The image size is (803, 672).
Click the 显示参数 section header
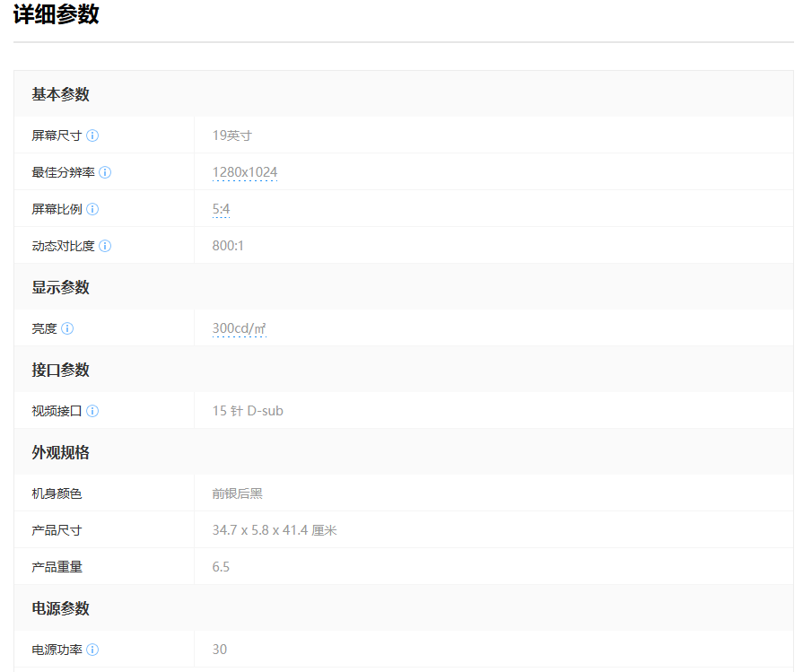[59, 286]
